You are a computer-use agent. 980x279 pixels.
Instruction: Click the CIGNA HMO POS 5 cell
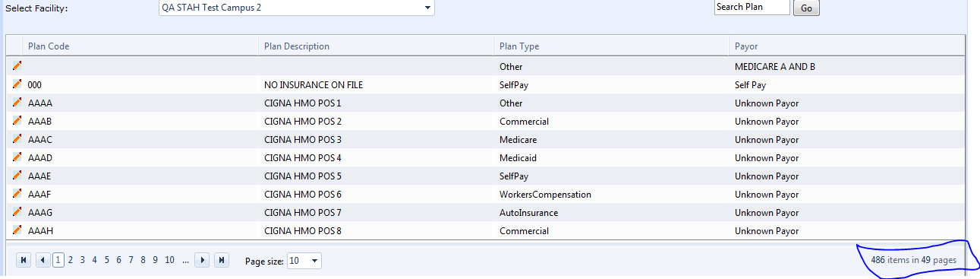point(303,176)
